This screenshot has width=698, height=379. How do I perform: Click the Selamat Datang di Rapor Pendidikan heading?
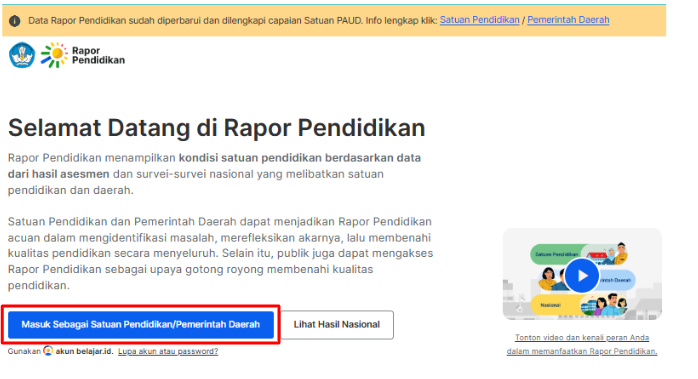coord(216,128)
